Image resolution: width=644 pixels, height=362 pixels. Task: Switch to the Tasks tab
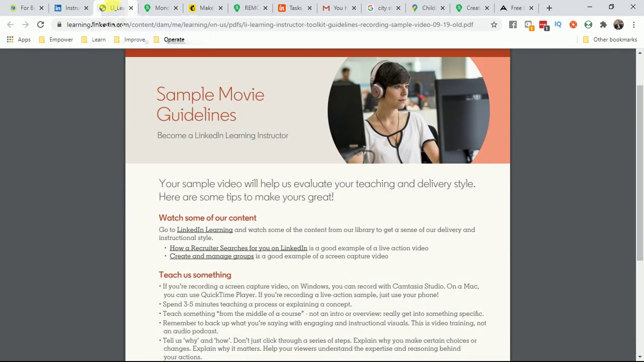point(295,8)
